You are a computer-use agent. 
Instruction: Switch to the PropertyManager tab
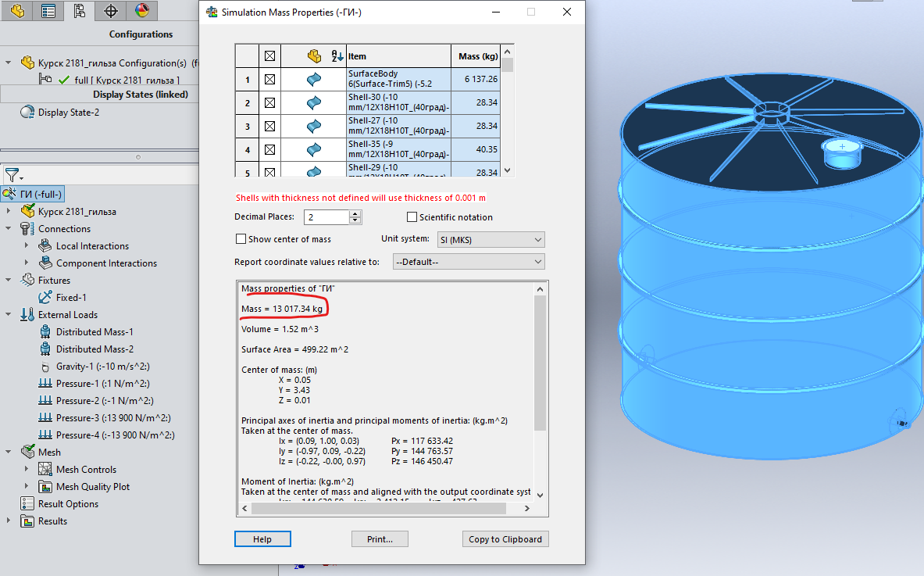48,11
